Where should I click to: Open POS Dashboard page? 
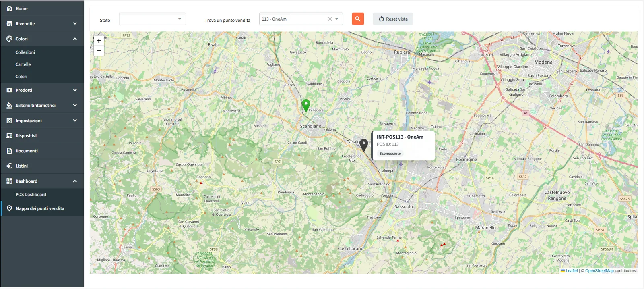coord(31,195)
